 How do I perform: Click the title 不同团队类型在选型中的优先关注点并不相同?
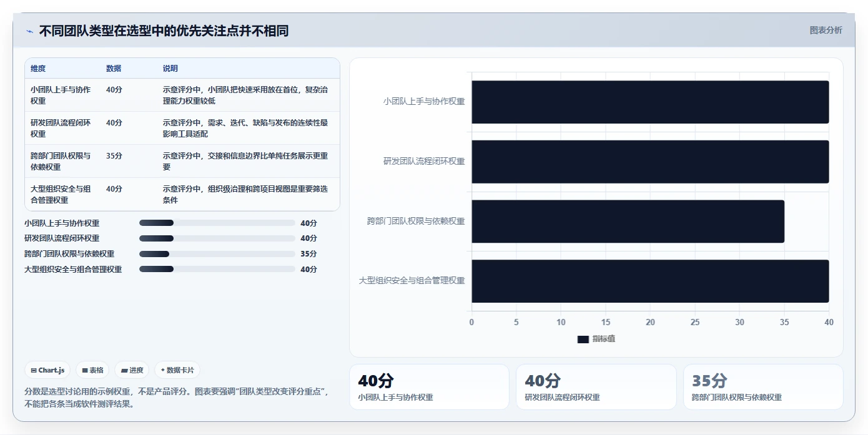pos(164,31)
